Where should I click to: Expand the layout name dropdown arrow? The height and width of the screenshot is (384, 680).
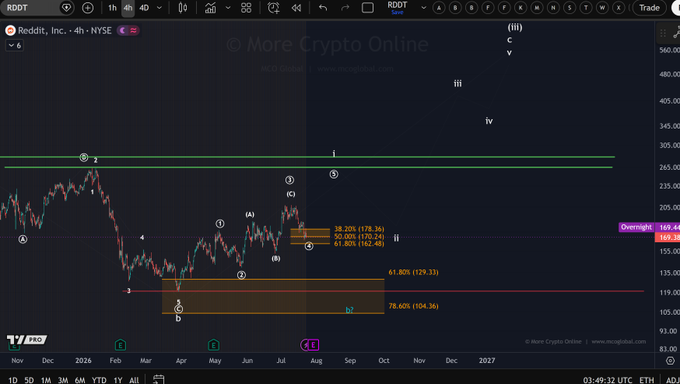424,8
